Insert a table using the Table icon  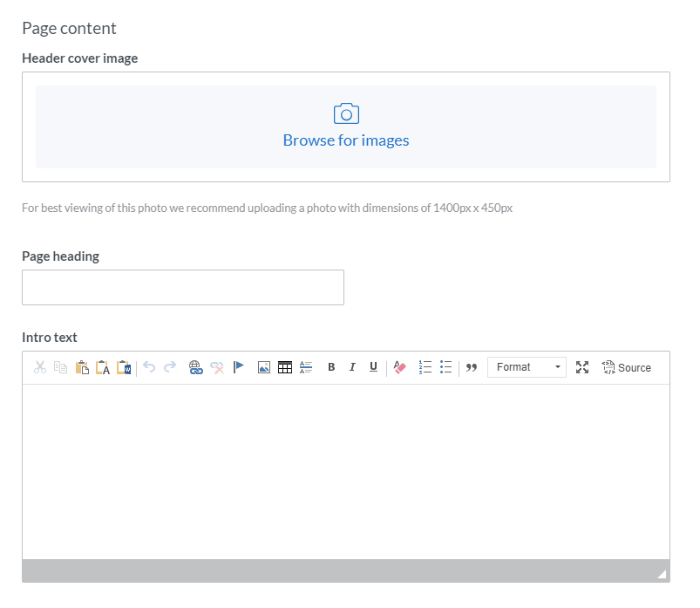[285, 367]
